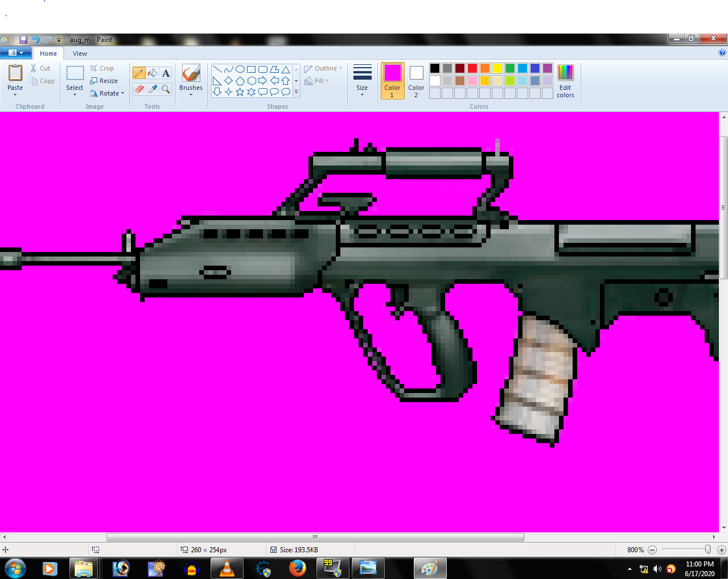Select the Fill with color tool
This screenshot has width=728, height=579.
pos(152,73)
